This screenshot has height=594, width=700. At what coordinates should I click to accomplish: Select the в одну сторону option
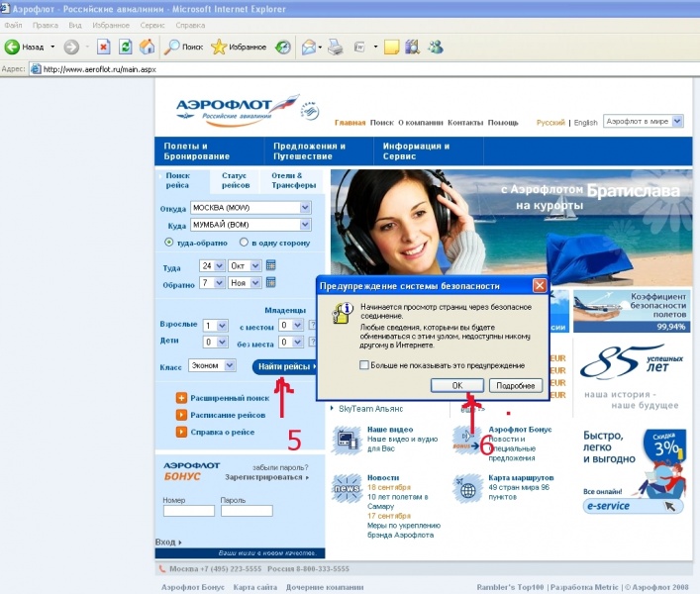point(244,243)
